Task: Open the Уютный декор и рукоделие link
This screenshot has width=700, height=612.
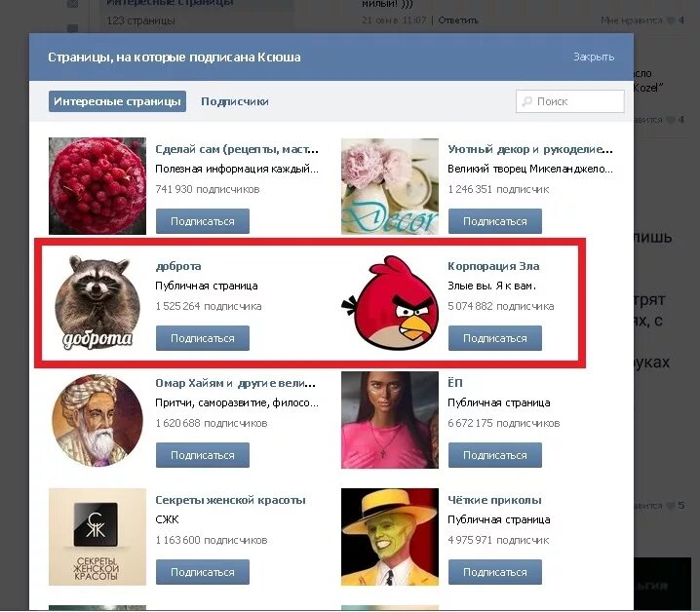Action: point(530,149)
